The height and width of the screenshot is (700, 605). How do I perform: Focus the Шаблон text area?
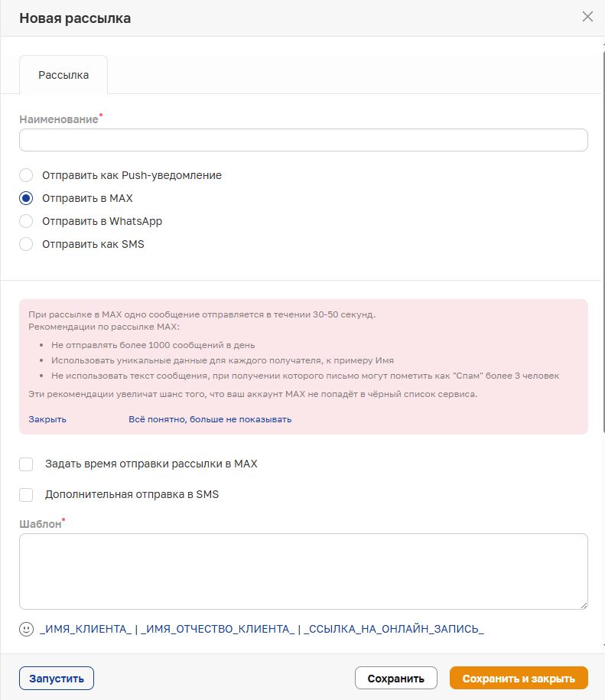click(303, 571)
